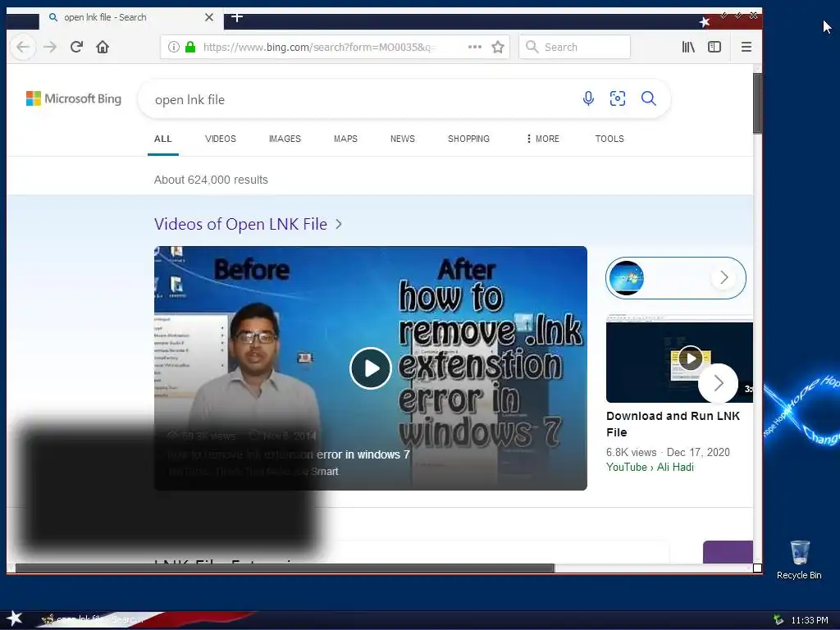Switch to the ALL results tab
840x630 pixels.
[x=163, y=139]
